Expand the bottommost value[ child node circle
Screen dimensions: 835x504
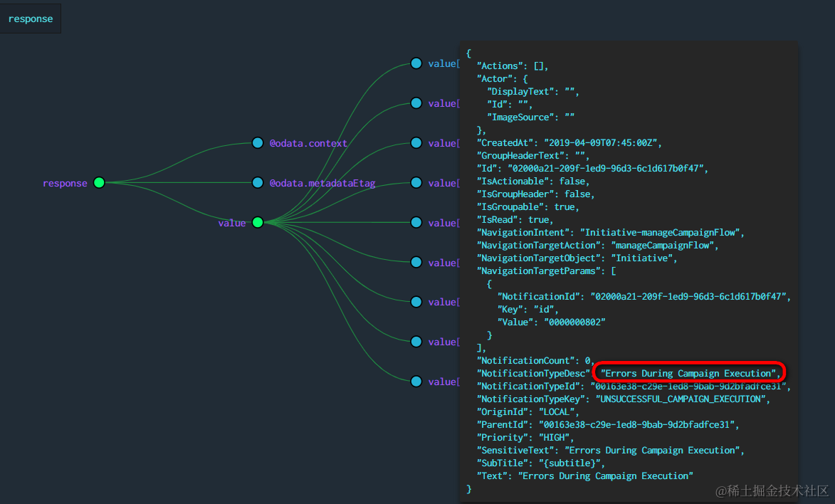point(416,382)
